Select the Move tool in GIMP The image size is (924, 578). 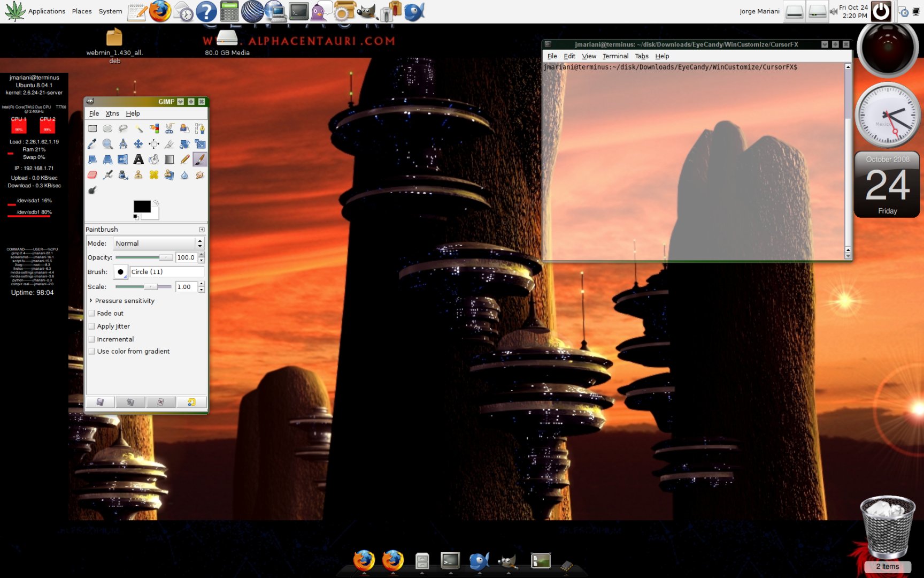pyautogui.click(x=138, y=144)
